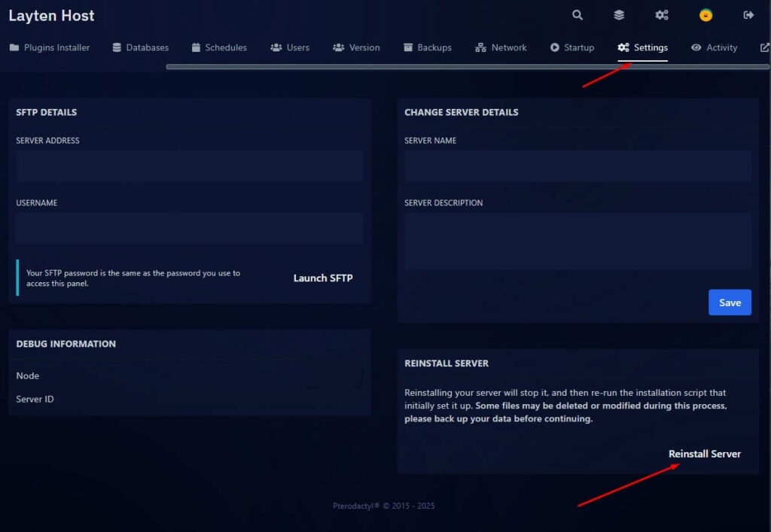Click the horizontal tab bar scrollbar
The height and width of the screenshot is (532, 771).
[x=467, y=66]
